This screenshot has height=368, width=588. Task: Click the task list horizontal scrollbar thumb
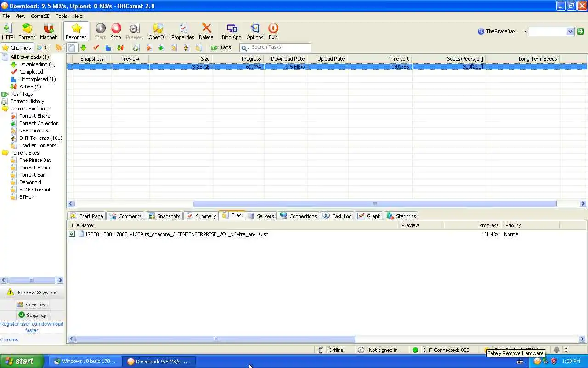tap(375, 204)
